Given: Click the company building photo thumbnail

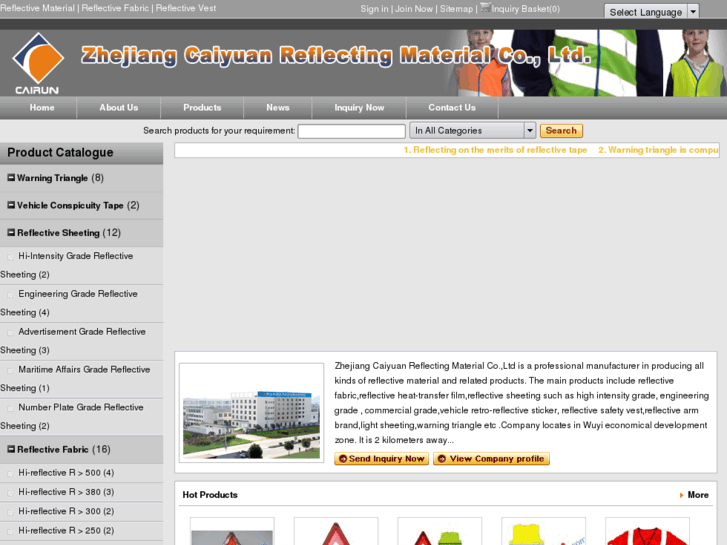Looking at the screenshot, I should coord(251,413).
